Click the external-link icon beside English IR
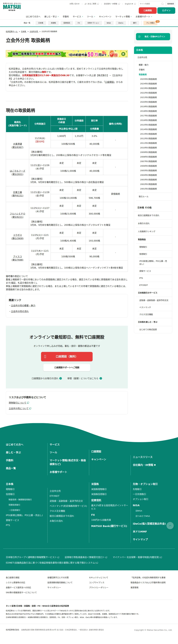Screen dimensions: 178x644 point(135,4)
